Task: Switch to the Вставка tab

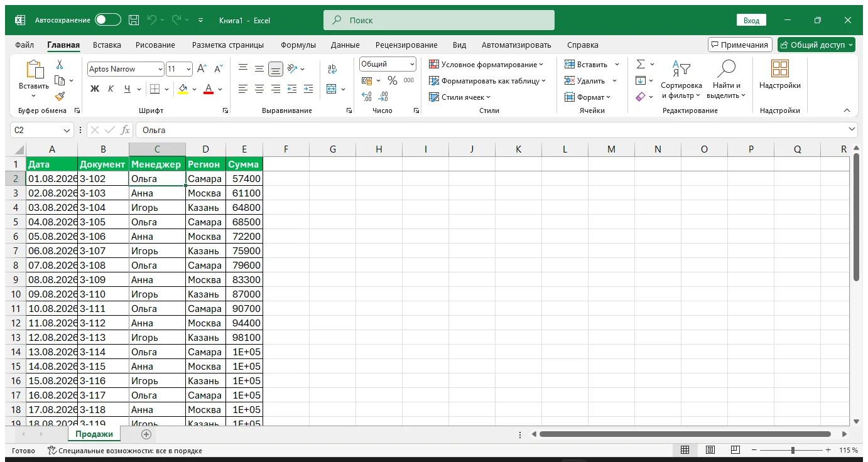Action: point(107,45)
